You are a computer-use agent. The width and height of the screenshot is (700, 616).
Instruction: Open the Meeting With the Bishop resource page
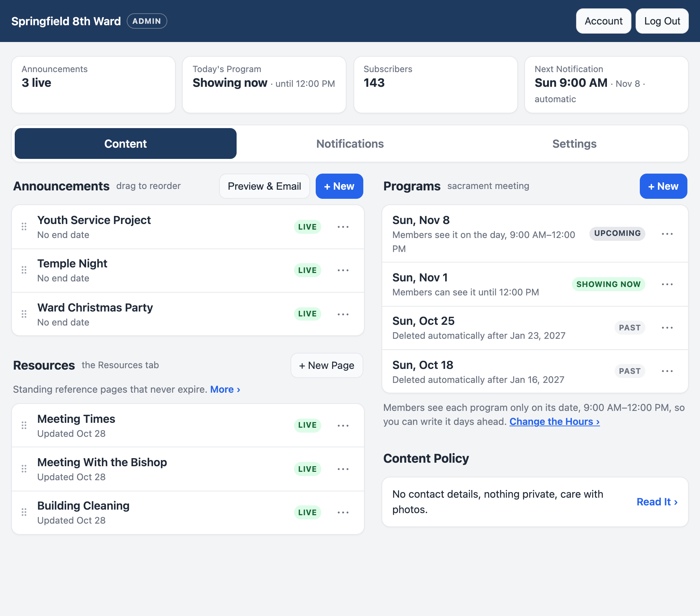(102, 462)
